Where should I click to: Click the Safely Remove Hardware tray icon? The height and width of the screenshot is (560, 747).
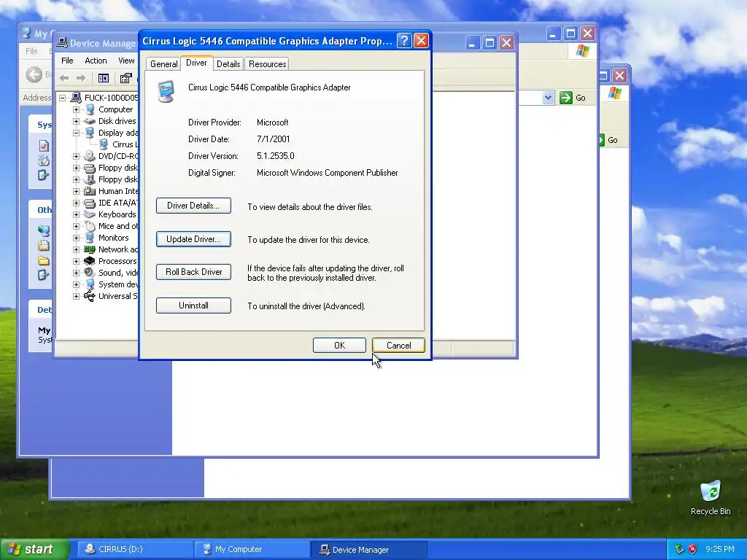point(679,549)
